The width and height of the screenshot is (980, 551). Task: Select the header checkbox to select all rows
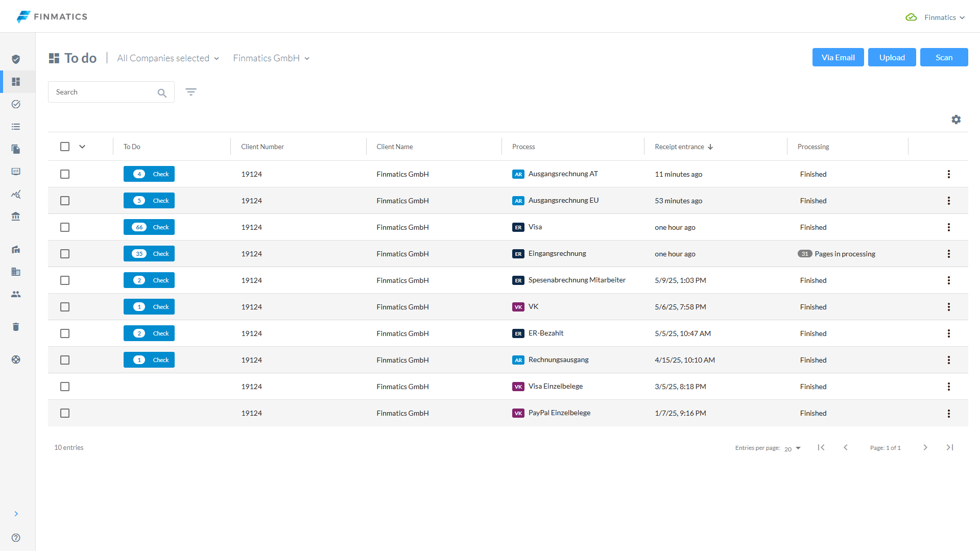click(65, 146)
